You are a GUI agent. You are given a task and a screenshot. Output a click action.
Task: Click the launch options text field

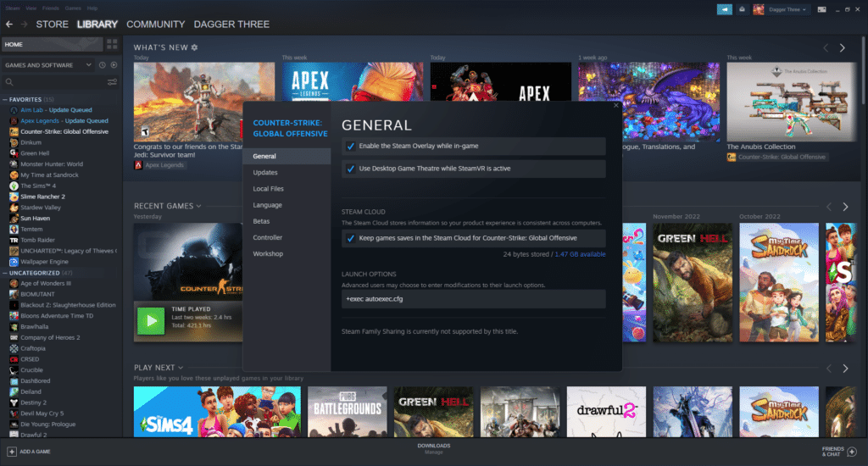tap(473, 299)
